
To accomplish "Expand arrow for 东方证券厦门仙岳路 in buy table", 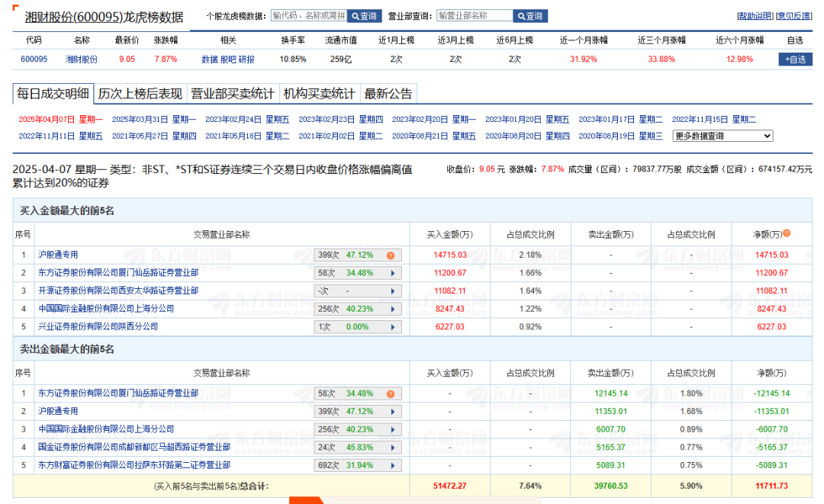I will [393, 274].
